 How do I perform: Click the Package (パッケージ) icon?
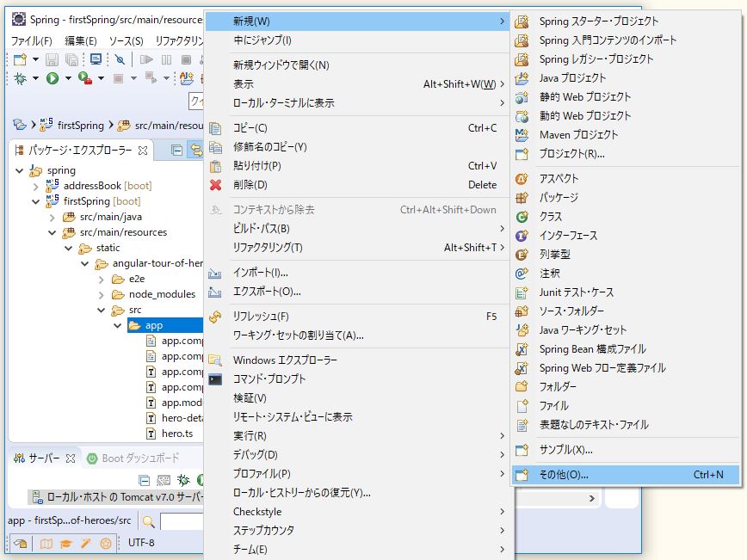coord(522,198)
